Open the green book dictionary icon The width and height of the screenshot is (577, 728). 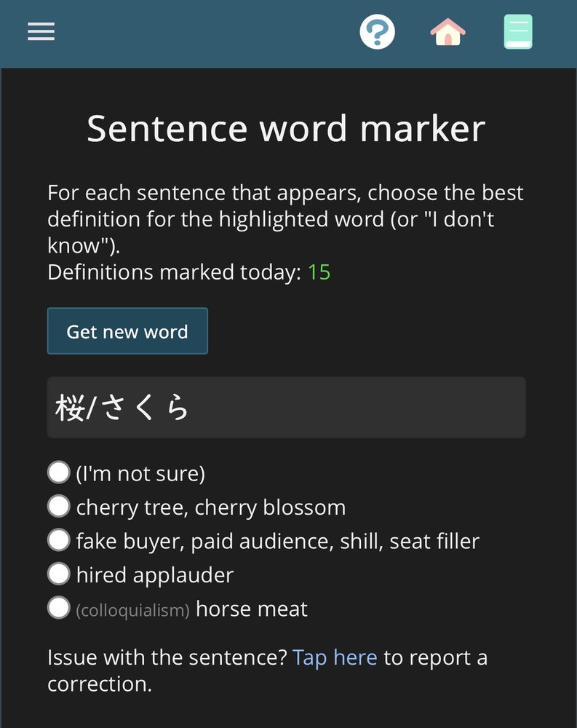tap(518, 31)
